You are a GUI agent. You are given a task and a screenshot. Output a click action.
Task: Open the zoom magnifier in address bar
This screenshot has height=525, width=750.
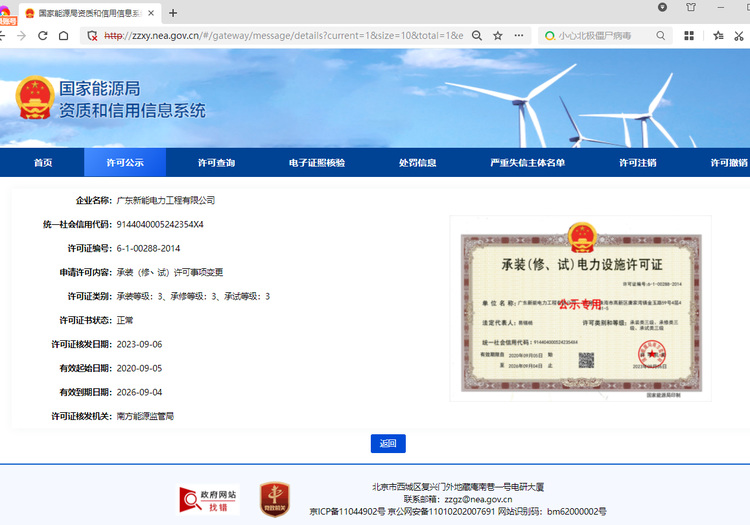pyautogui.click(x=477, y=35)
